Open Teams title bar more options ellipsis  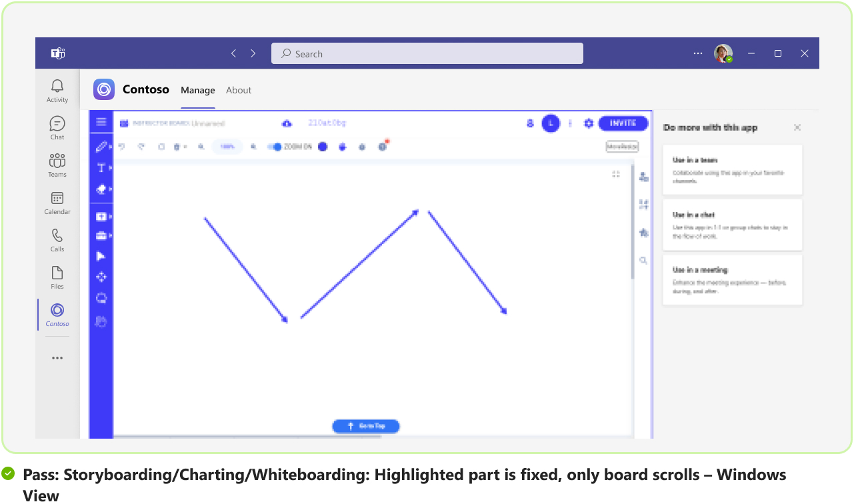[698, 53]
